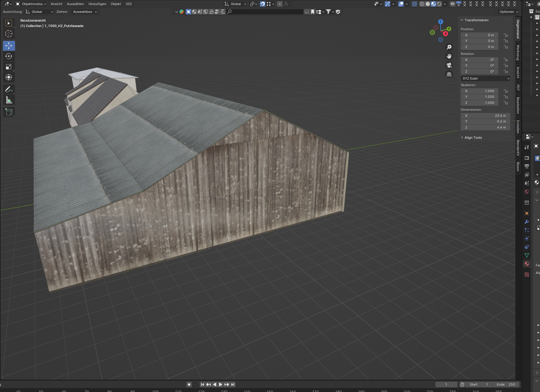Select the Move tool in toolbar

point(9,46)
